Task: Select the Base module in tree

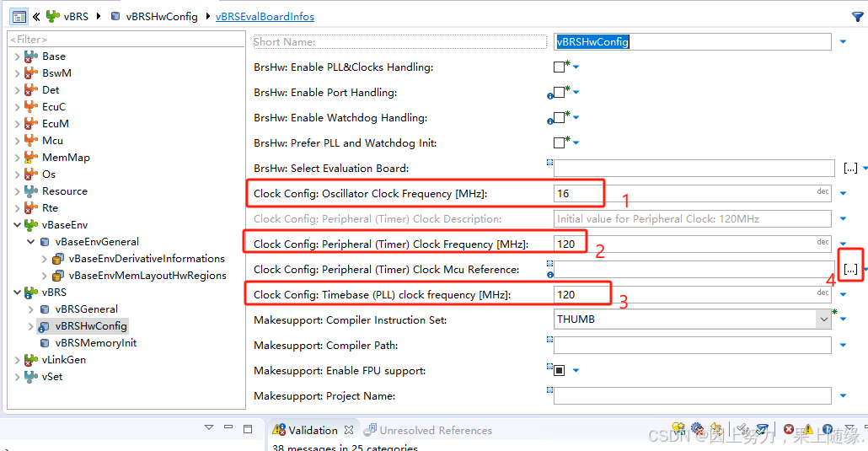Action: coord(54,56)
